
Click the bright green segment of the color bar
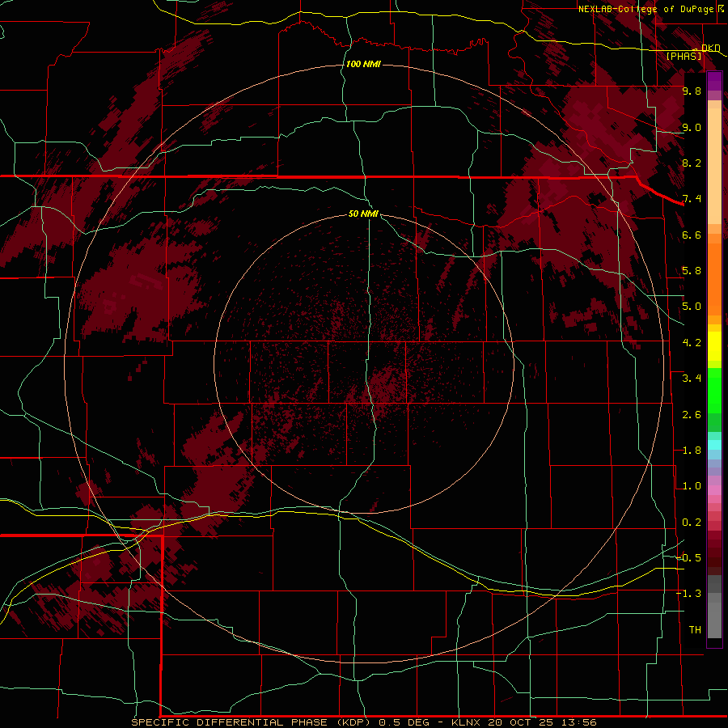click(714, 390)
